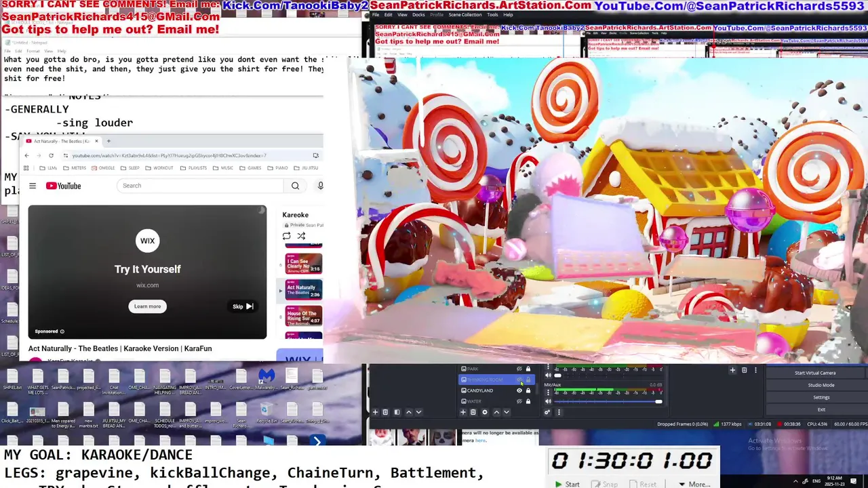Remove selected scene with trash icon
Viewport: 868px width, 488px height.
point(385,412)
